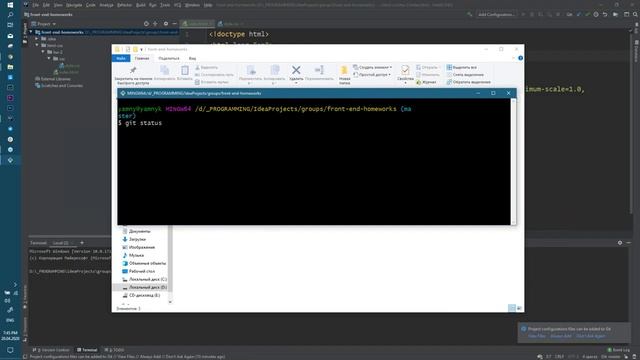Select Документы in Explorer navigation pane
The width and height of the screenshot is (640, 360).
point(136,231)
